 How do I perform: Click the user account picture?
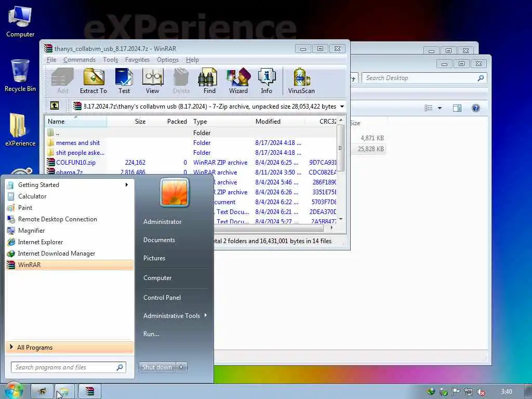pyautogui.click(x=175, y=192)
